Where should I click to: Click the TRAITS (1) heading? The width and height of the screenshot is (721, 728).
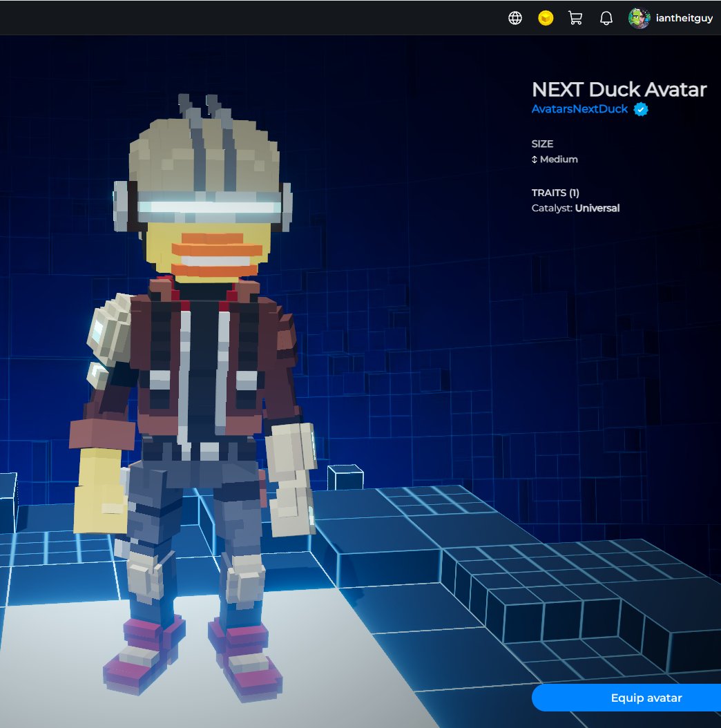555,193
